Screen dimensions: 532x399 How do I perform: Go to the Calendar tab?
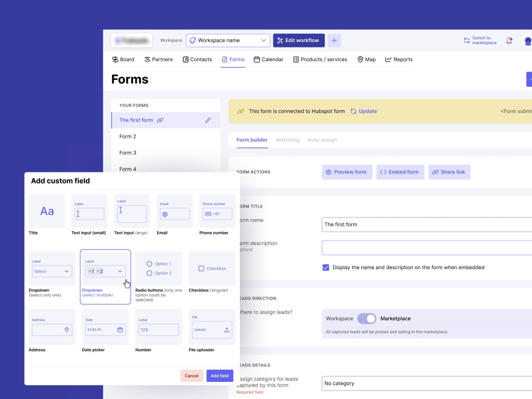(268, 60)
